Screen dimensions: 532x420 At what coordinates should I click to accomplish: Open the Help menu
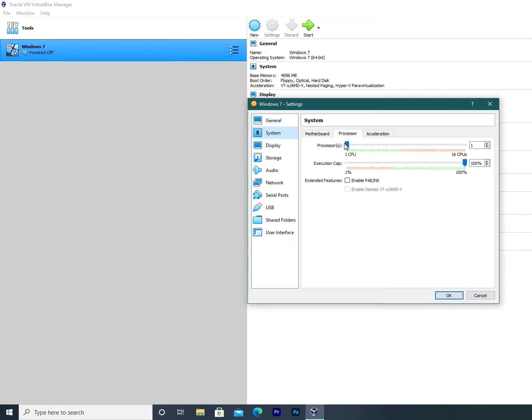[x=45, y=13]
